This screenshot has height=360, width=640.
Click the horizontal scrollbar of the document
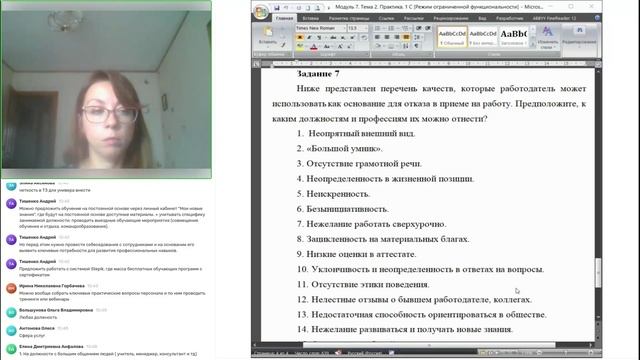pos(429,345)
